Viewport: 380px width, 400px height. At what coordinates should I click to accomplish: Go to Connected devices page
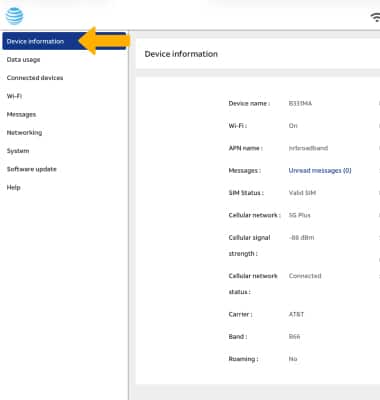click(35, 78)
